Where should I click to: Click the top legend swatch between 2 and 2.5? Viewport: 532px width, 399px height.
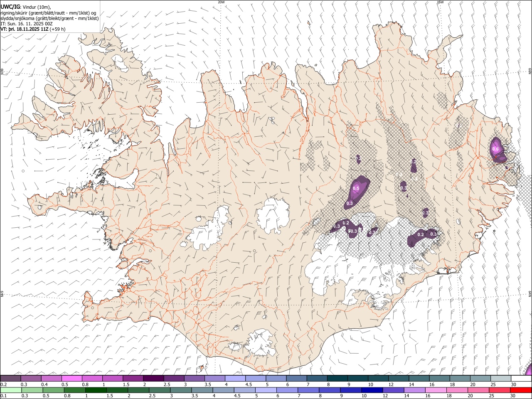coord(153,378)
